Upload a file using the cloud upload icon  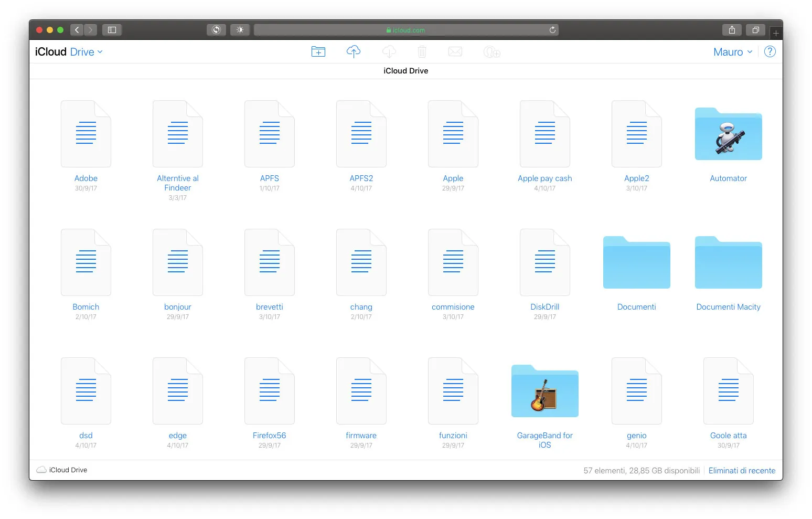pyautogui.click(x=354, y=51)
